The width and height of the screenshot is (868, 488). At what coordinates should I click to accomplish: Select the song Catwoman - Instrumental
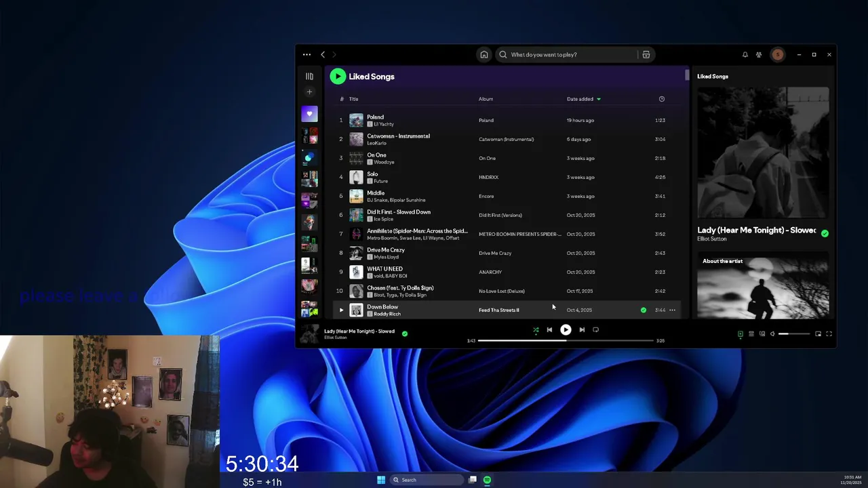398,136
